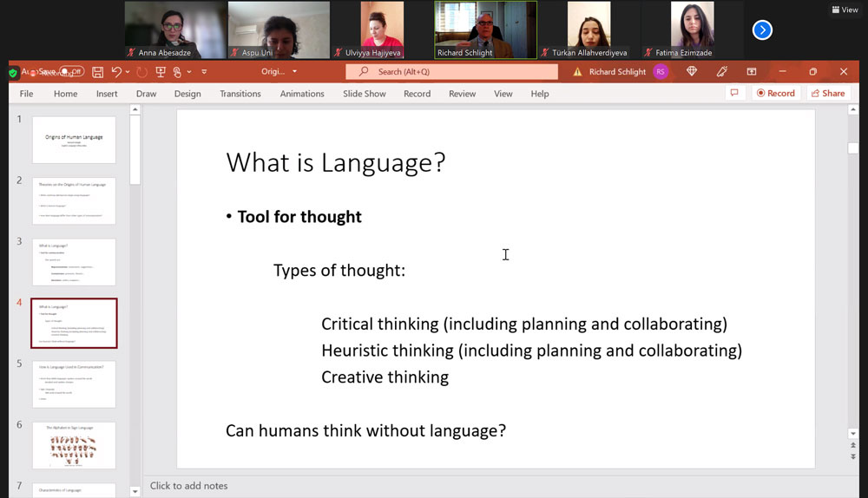
Task: Click the Undo arrow icon
Action: click(x=116, y=72)
